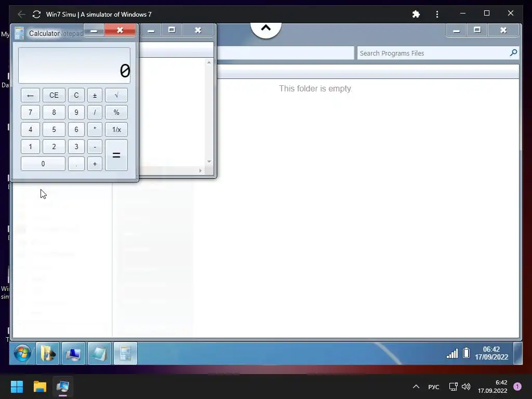Viewport: 532px width, 399px height.
Task: Click digit 5 on the Calculator
Action: 54,129
